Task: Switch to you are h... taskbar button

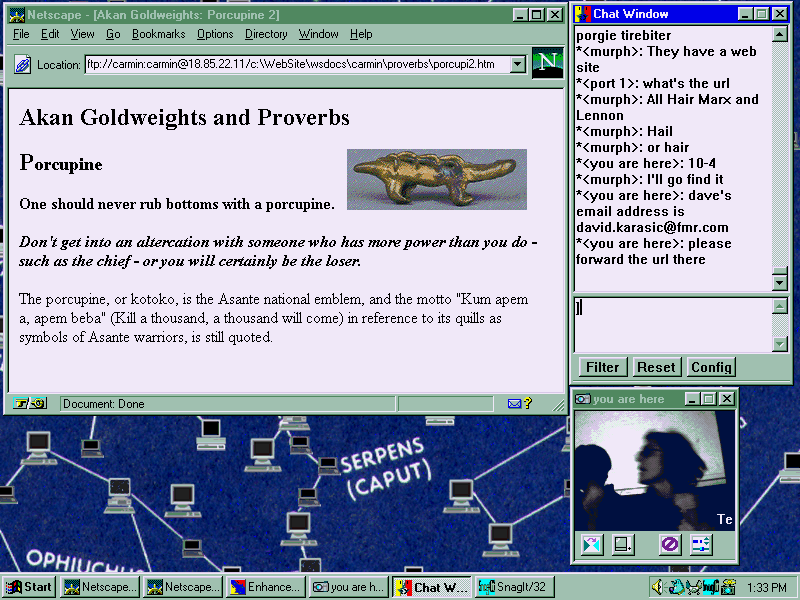Action: tap(349, 587)
